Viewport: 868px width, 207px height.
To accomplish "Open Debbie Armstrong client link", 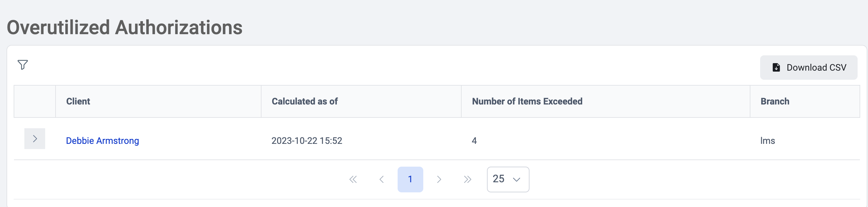I will pos(102,141).
